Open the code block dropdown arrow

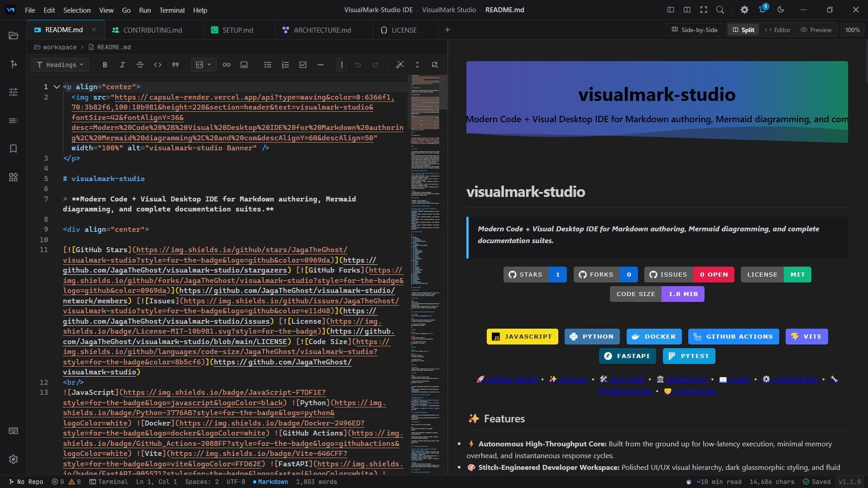click(209, 65)
